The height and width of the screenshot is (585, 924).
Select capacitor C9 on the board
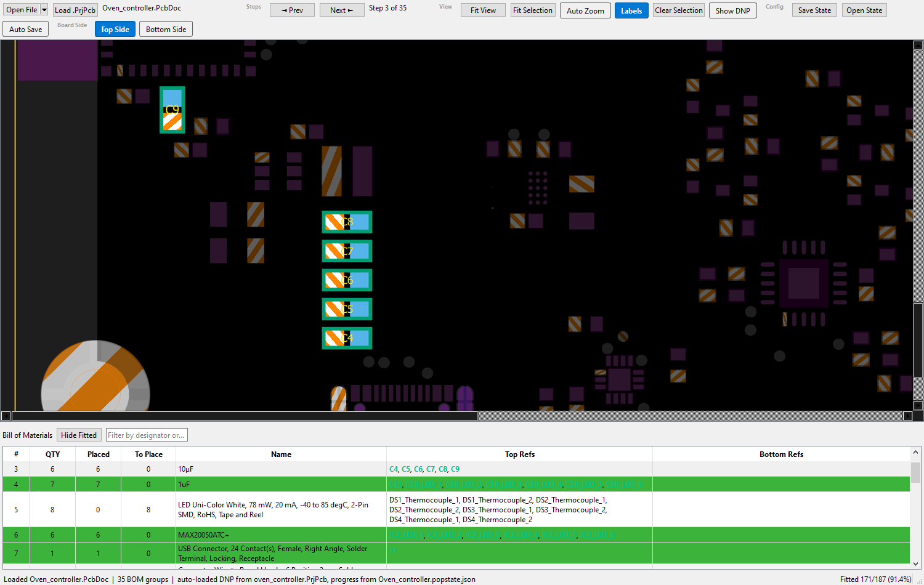[172, 110]
